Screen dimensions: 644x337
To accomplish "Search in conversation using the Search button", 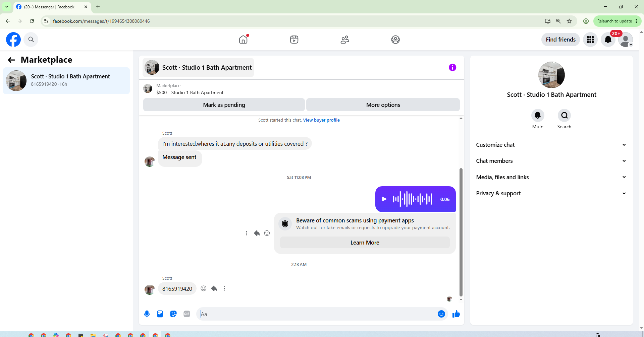I will tap(564, 116).
